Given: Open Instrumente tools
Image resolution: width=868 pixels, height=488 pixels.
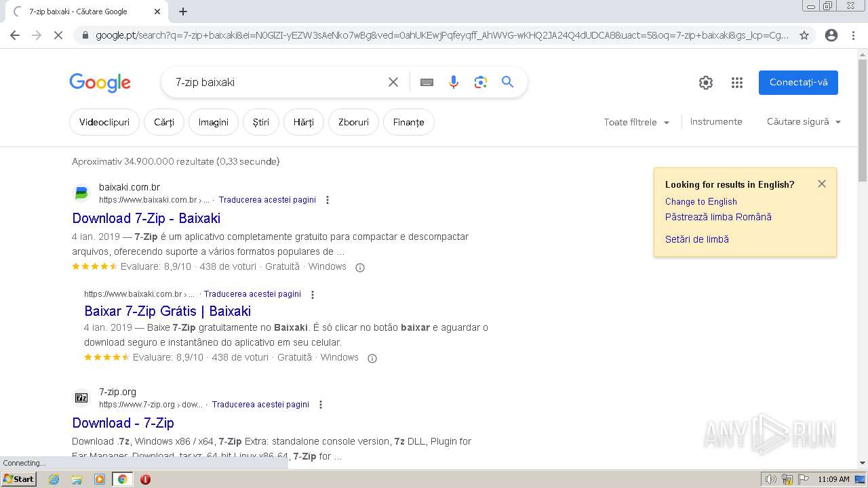Looking at the screenshot, I should (x=716, y=122).
